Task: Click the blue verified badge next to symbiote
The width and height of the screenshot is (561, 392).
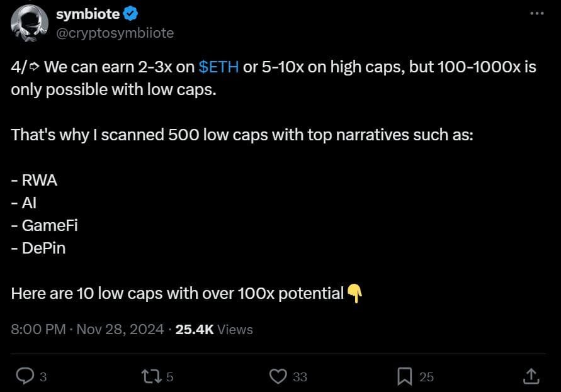Action: [x=129, y=13]
